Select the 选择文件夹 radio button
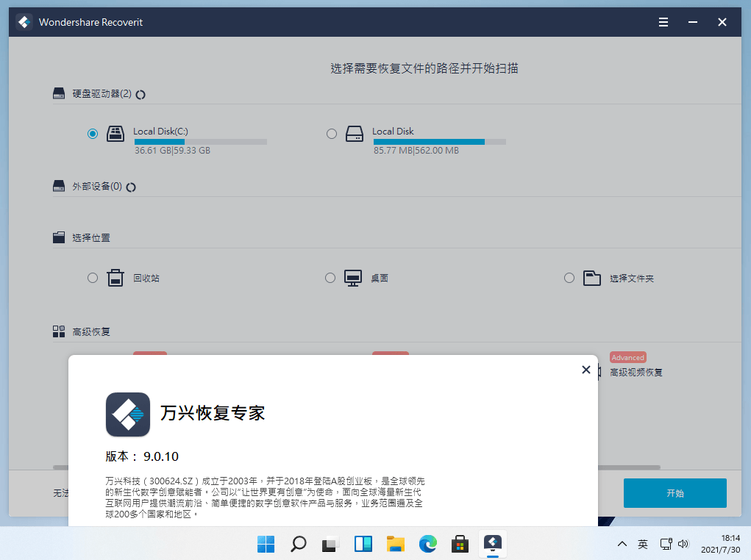751x560 pixels. point(569,278)
